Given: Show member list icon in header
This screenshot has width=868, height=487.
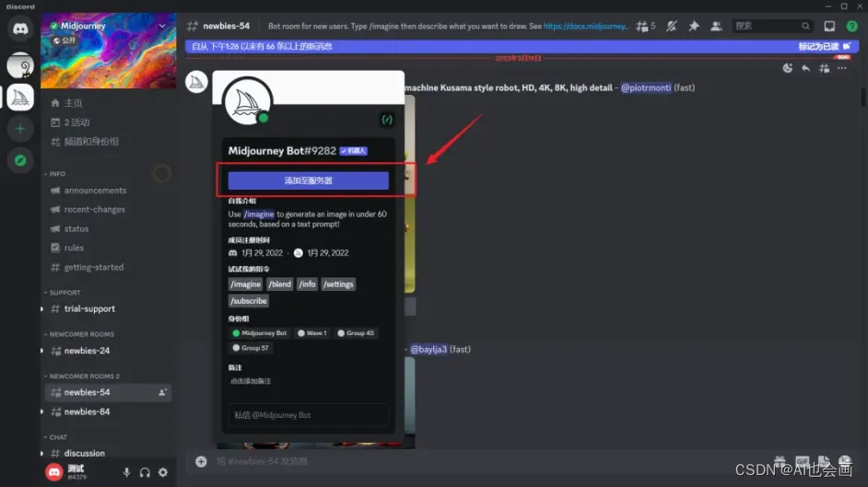Looking at the screenshot, I should (716, 26).
